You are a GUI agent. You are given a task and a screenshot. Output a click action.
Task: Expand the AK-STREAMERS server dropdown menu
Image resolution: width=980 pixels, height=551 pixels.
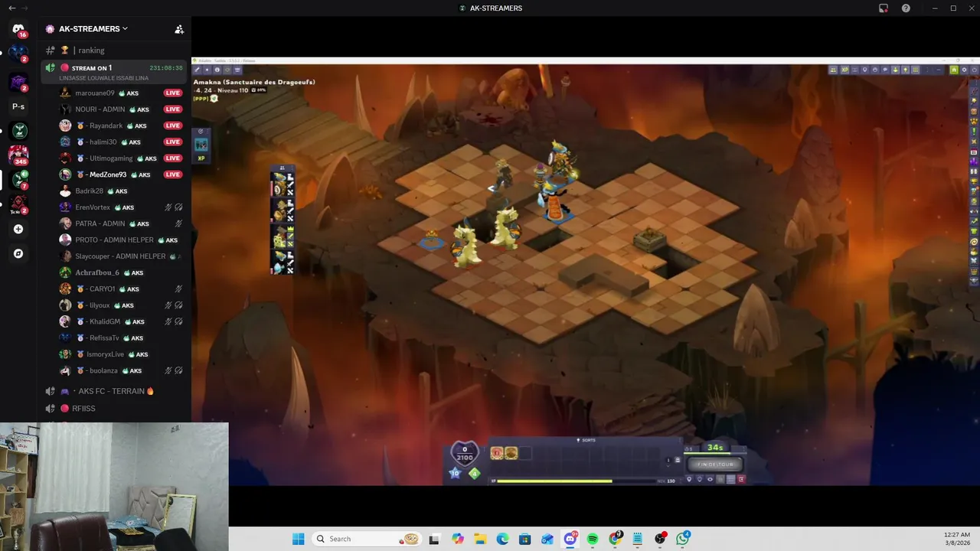[x=87, y=29]
